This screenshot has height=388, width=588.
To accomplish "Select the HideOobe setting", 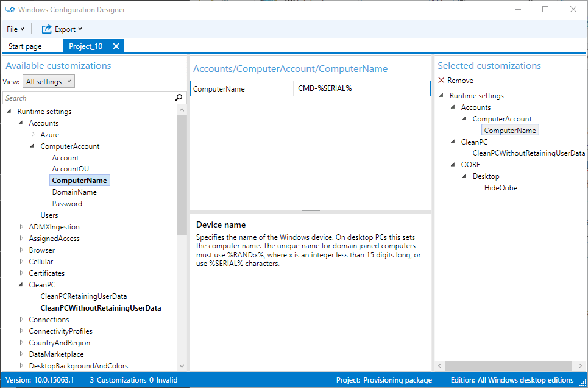I will pyautogui.click(x=501, y=188).
